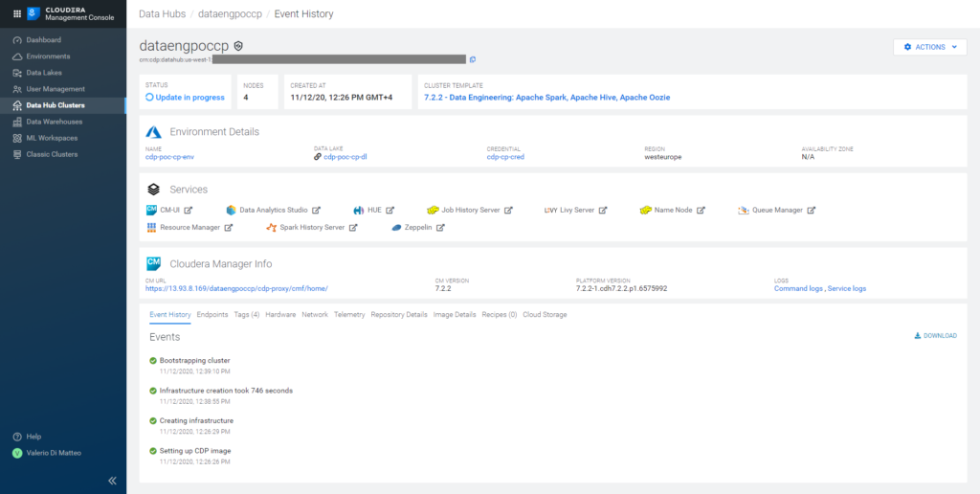Switch to the Telemetry tab
The height and width of the screenshot is (494, 980).
click(349, 315)
